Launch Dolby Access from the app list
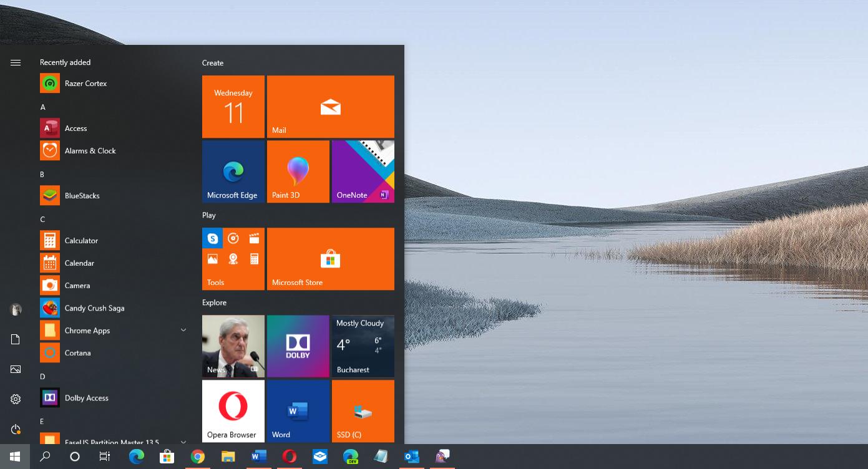Viewport: 868px width, 469px height. tap(114, 398)
